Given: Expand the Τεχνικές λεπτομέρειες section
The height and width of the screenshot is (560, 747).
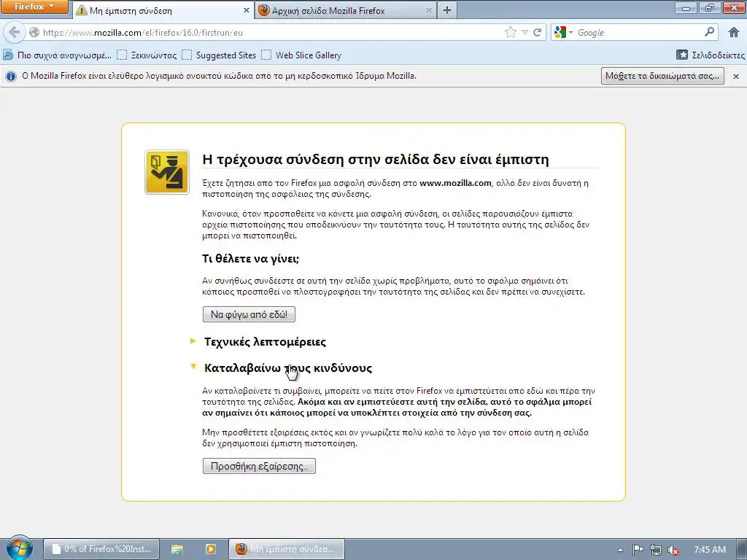Looking at the screenshot, I should (265, 341).
